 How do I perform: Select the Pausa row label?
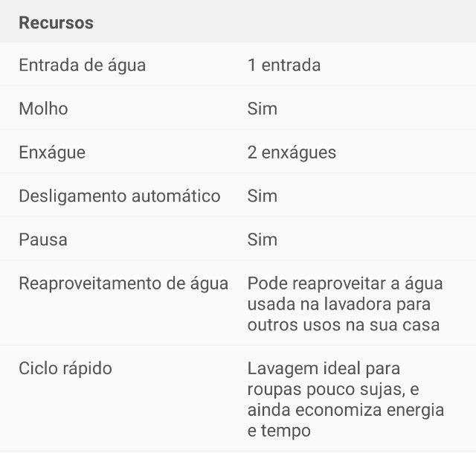coord(43,240)
